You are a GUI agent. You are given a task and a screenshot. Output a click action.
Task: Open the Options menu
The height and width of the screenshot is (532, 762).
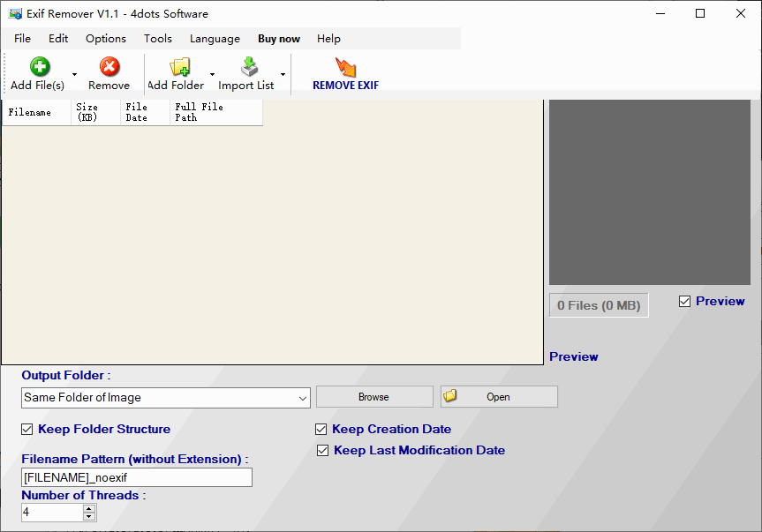point(106,39)
